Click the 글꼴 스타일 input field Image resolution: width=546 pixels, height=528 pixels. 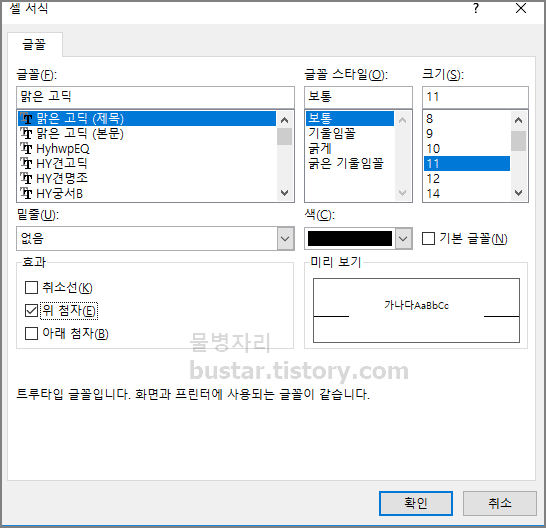pos(358,97)
